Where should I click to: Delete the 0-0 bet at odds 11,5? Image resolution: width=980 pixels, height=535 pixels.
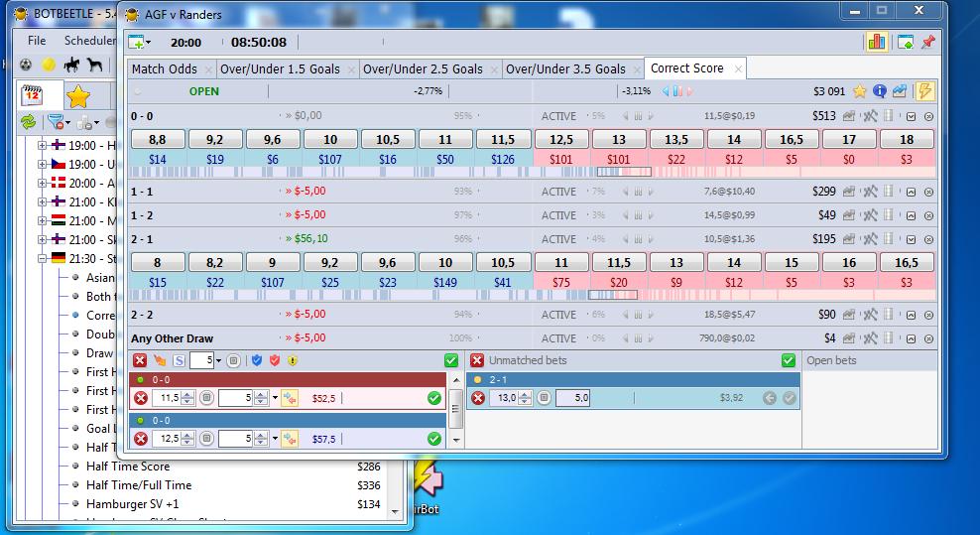141,398
